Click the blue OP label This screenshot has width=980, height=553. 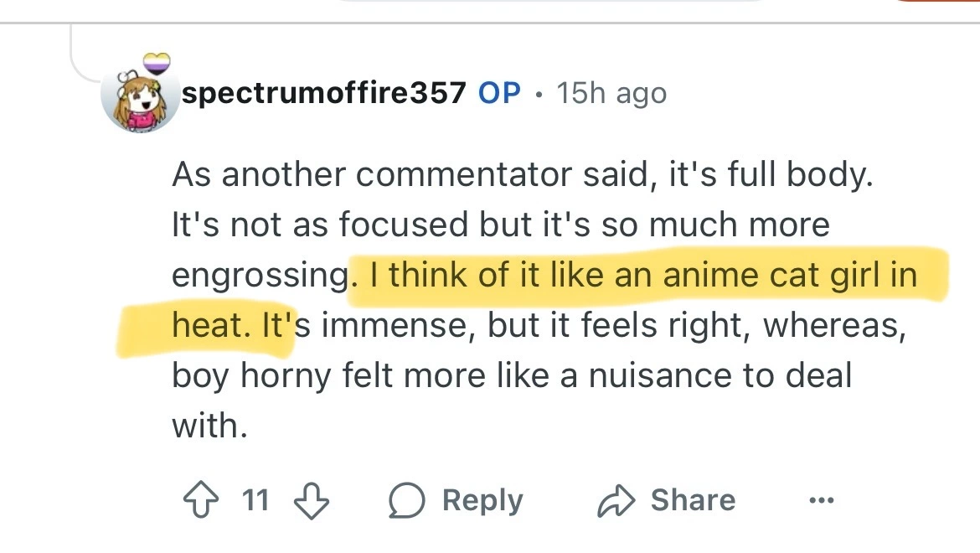pyautogui.click(x=499, y=93)
